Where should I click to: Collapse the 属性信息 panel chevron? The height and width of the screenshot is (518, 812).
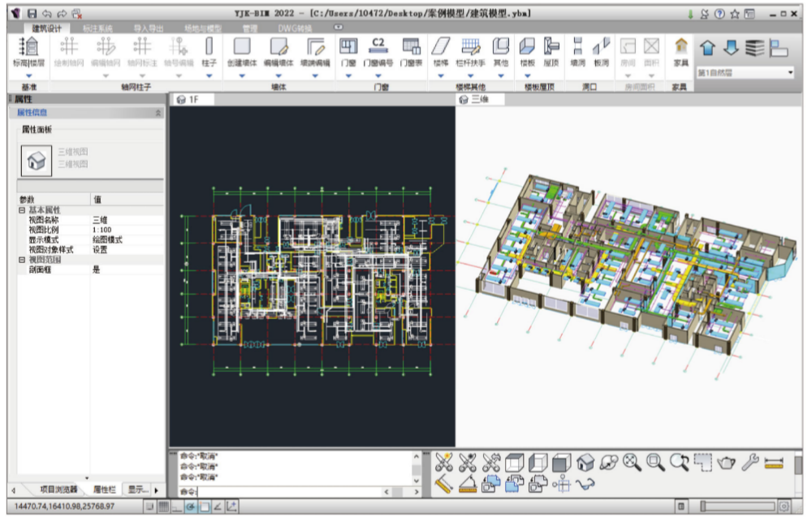[158, 113]
